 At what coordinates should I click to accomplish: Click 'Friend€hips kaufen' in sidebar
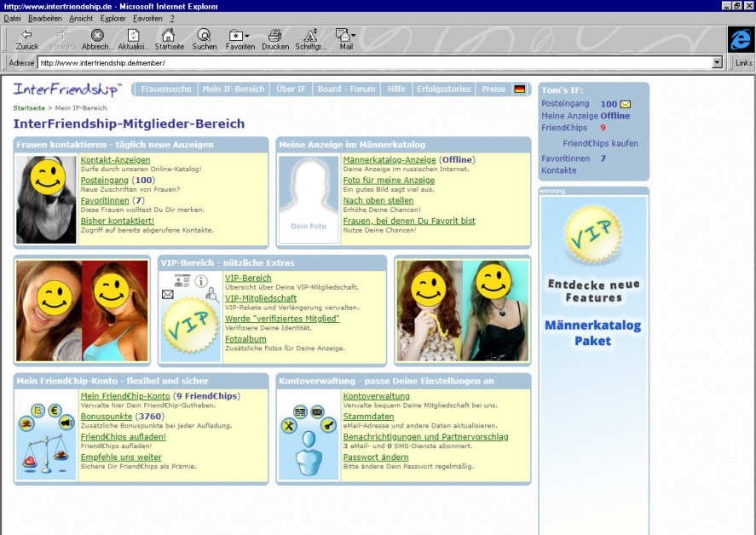click(x=600, y=143)
